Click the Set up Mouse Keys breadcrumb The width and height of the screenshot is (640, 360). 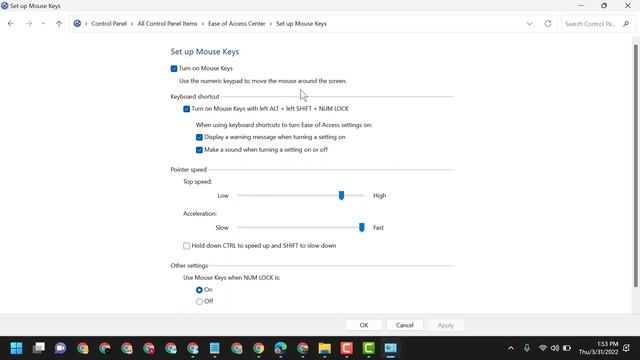pos(301,24)
